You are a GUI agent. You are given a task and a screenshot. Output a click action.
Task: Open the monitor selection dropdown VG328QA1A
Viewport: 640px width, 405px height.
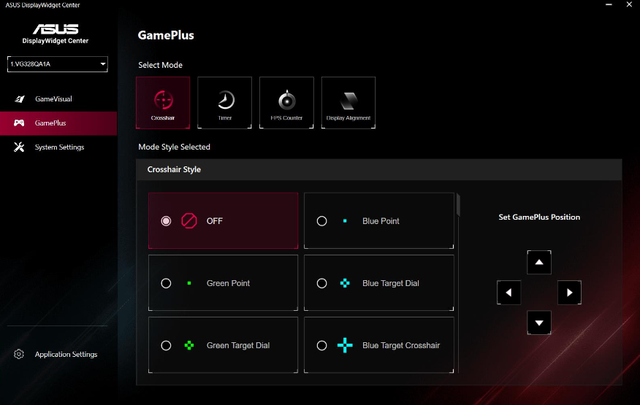[57, 65]
